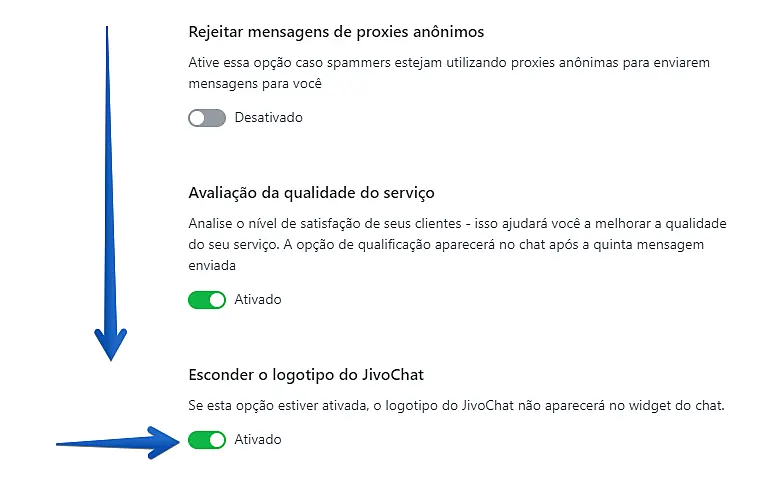
Task: Select the "Avaliação da qualidade do serviço" heading
Action: point(311,192)
